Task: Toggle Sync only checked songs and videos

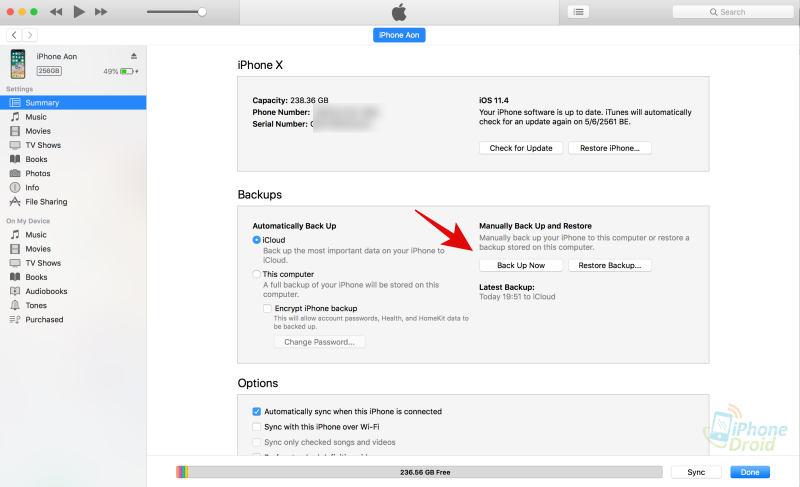Action: pyautogui.click(x=257, y=442)
